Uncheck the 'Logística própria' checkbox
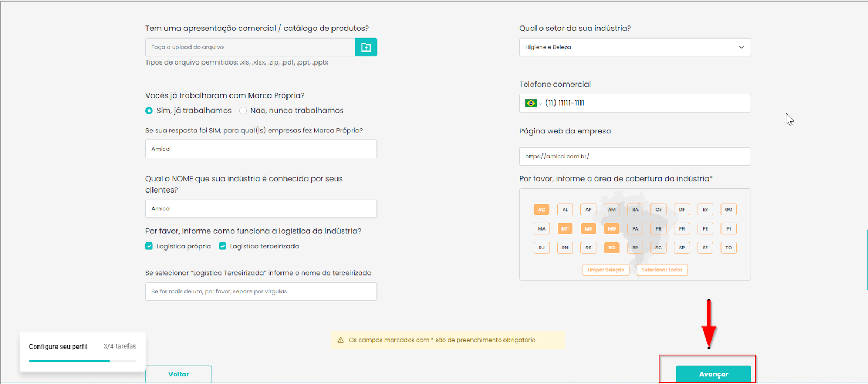 (x=149, y=246)
